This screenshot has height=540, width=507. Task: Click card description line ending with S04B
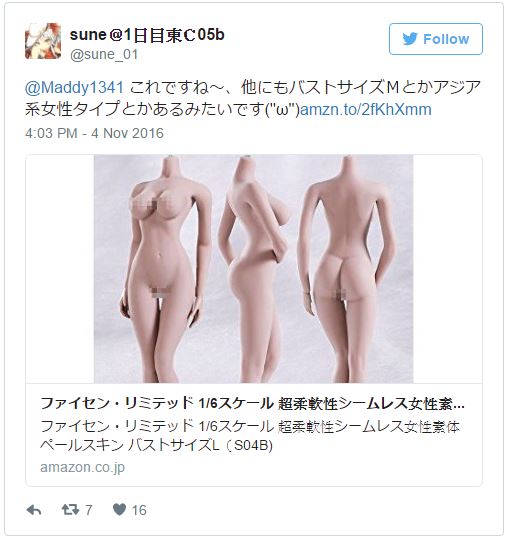click(156, 446)
